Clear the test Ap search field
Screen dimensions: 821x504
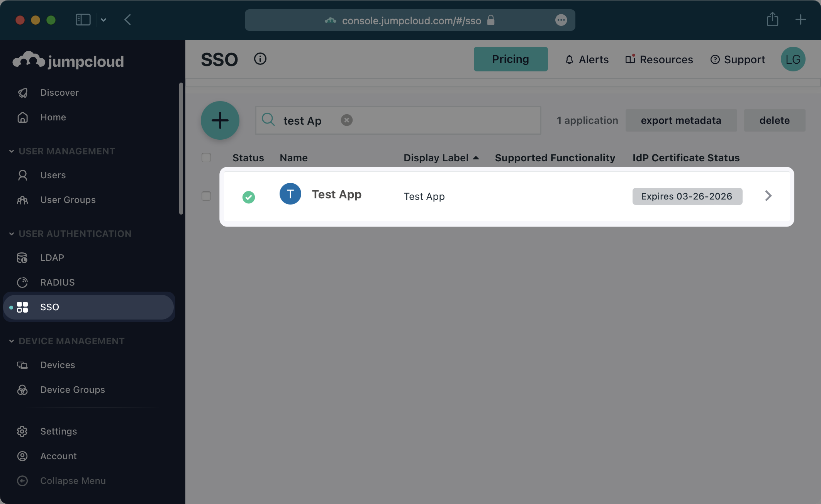click(x=346, y=120)
